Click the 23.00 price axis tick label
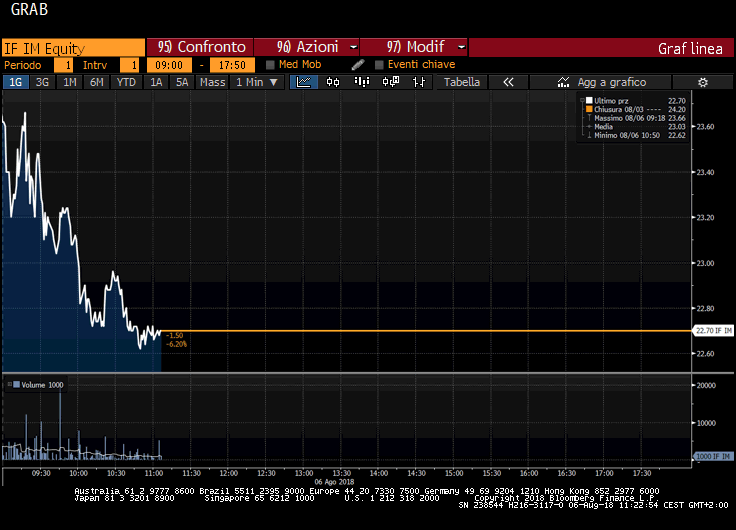The width and height of the screenshot is (736, 530). click(705, 263)
